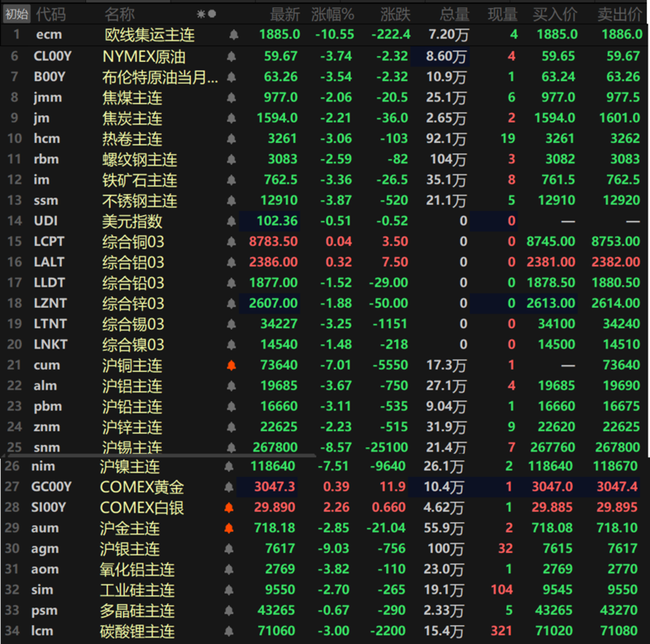Click the bell icon for COMEX黄金
This screenshot has width=650, height=644.
[230, 487]
